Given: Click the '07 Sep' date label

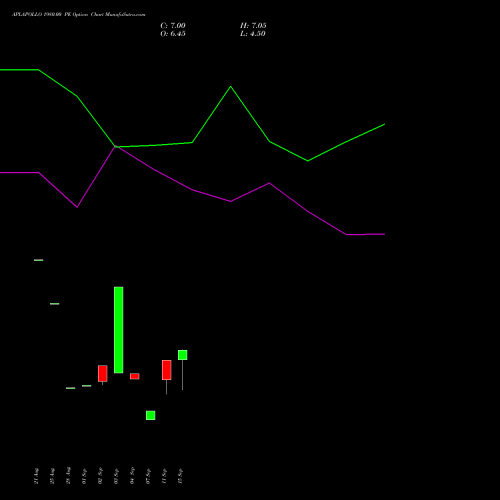Looking at the screenshot, I should 148,476.
